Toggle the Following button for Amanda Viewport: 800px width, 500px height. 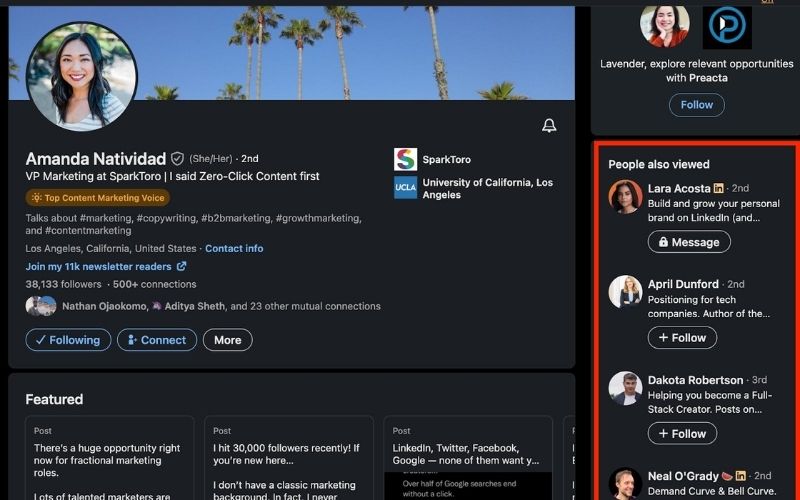[x=68, y=340]
